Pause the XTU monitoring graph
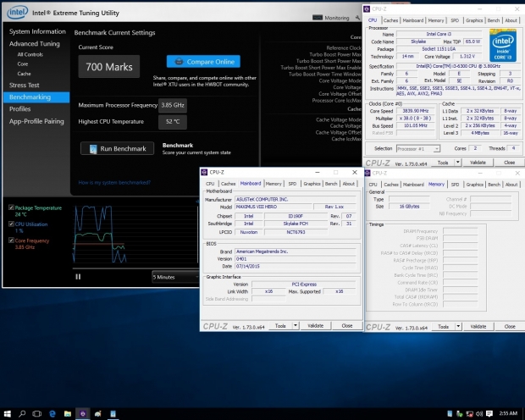The width and height of the screenshot is (525, 420). coord(78,277)
